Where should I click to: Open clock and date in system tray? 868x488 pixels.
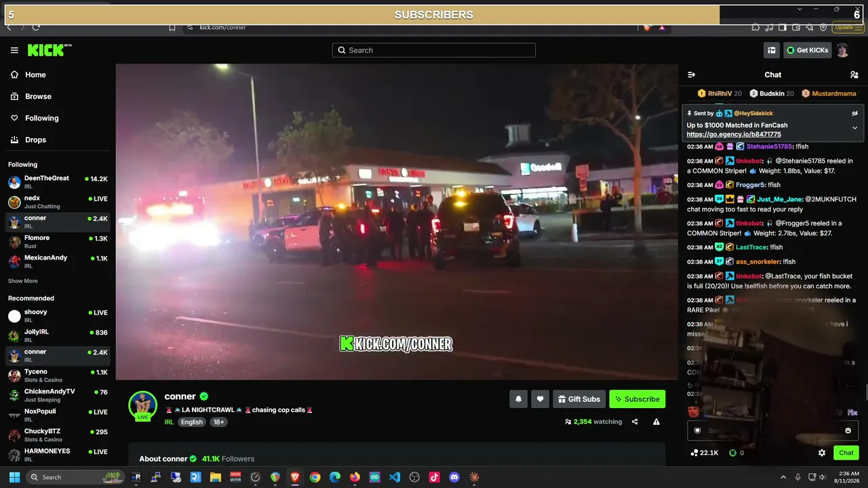[847, 477]
